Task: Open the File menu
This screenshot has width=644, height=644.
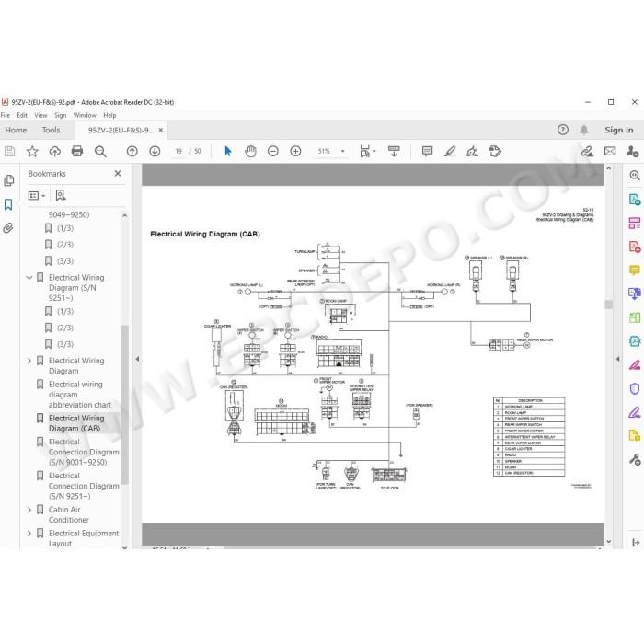Action: click(6, 115)
